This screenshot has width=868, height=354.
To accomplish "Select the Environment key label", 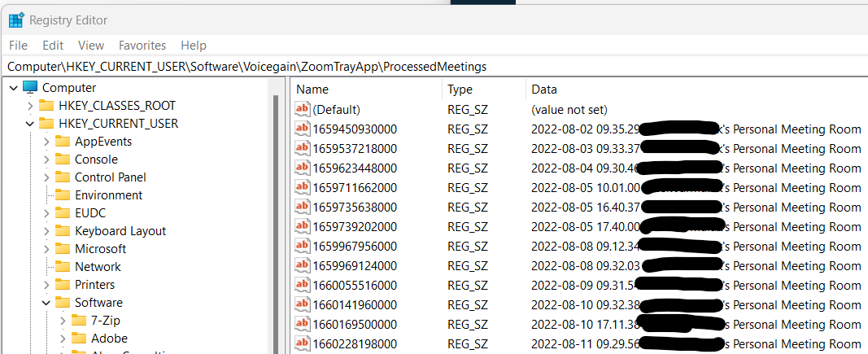I will [x=108, y=195].
